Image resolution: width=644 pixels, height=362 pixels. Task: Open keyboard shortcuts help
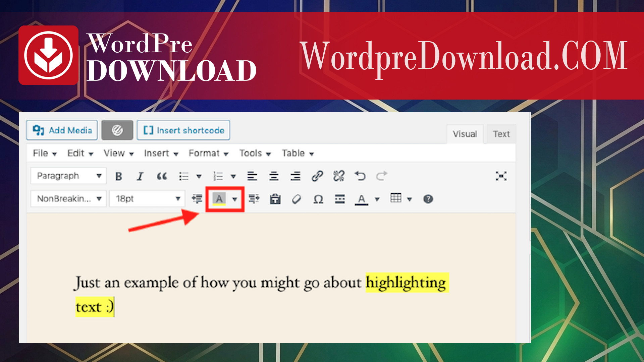coord(428,199)
